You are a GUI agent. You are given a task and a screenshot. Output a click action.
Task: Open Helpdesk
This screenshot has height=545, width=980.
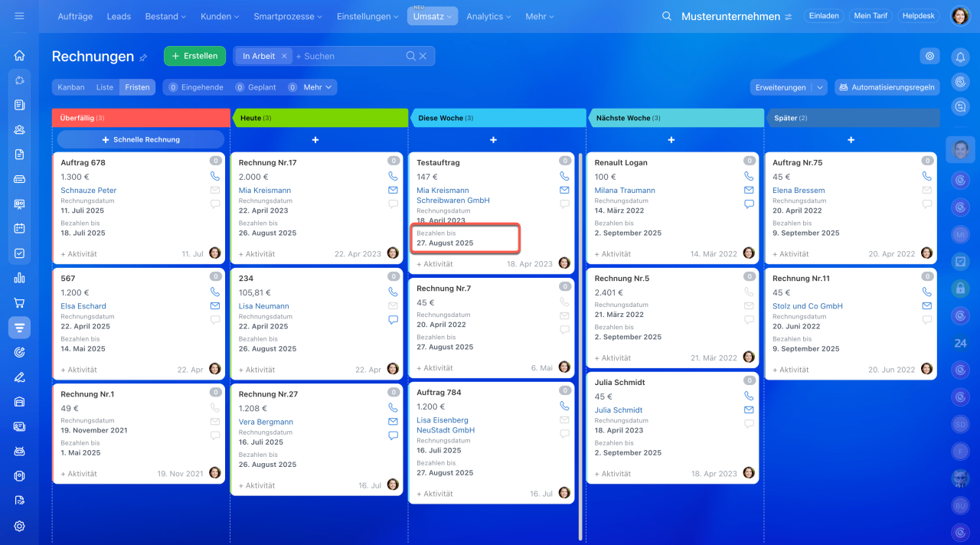pyautogui.click(x=919, y=16)
